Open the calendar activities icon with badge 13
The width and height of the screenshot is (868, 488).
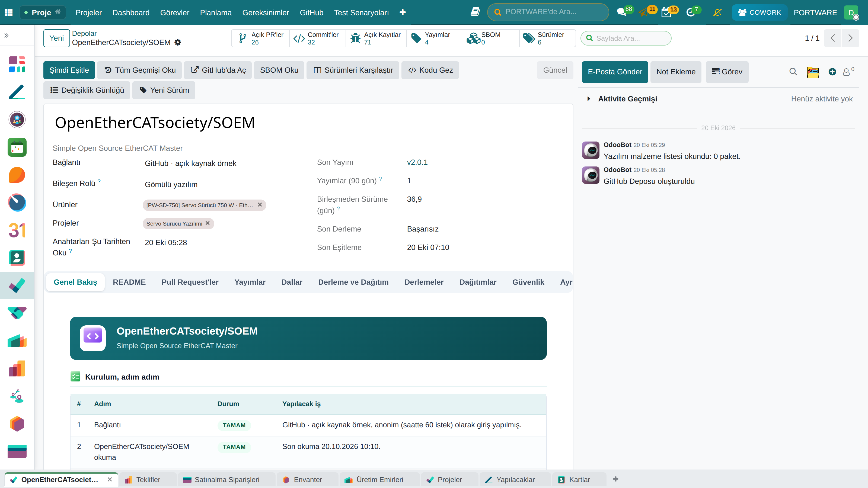[x=666, y=12]
